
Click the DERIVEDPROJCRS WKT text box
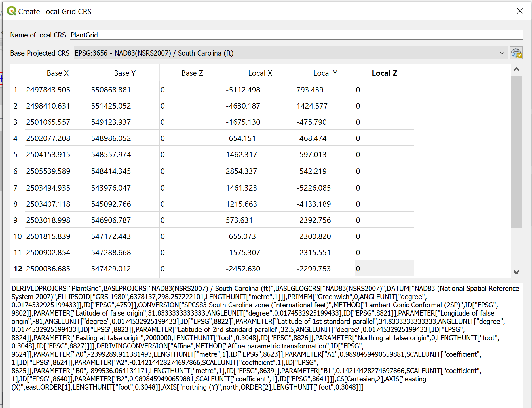tap(266, 345)
